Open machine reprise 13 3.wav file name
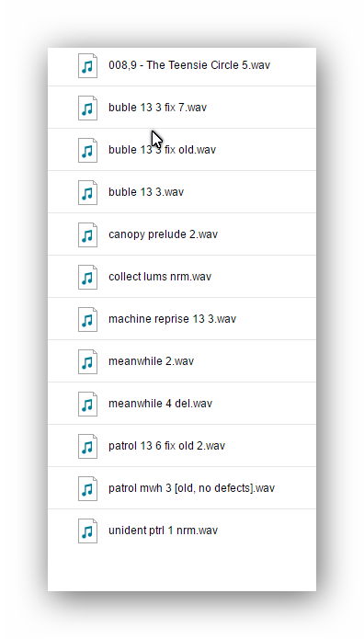Image resolution: width=364 pixels, height=639 pixels. pos(172,319)
